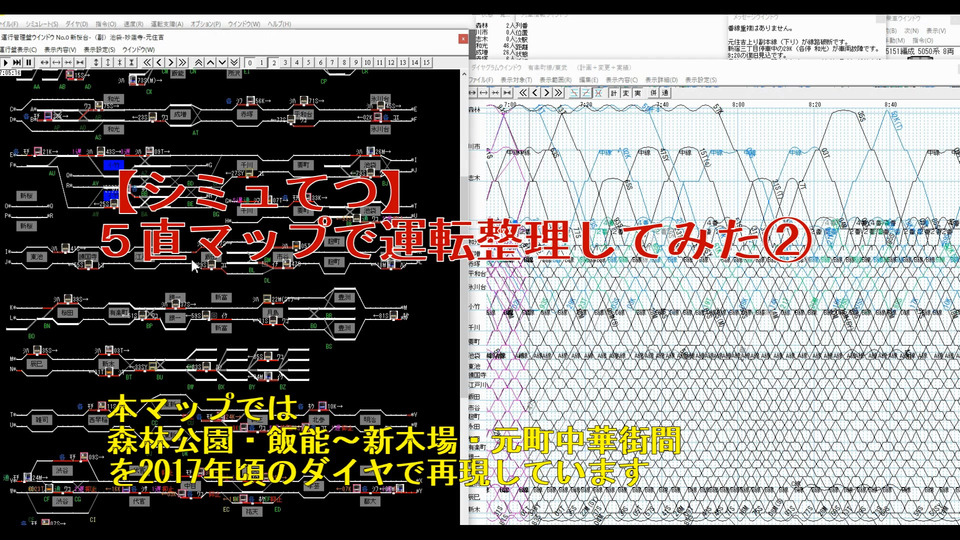Open ダイヤ(D) menu in main menu bar
The height and width of the screenshot is (540, 960).
click(77, 24)
